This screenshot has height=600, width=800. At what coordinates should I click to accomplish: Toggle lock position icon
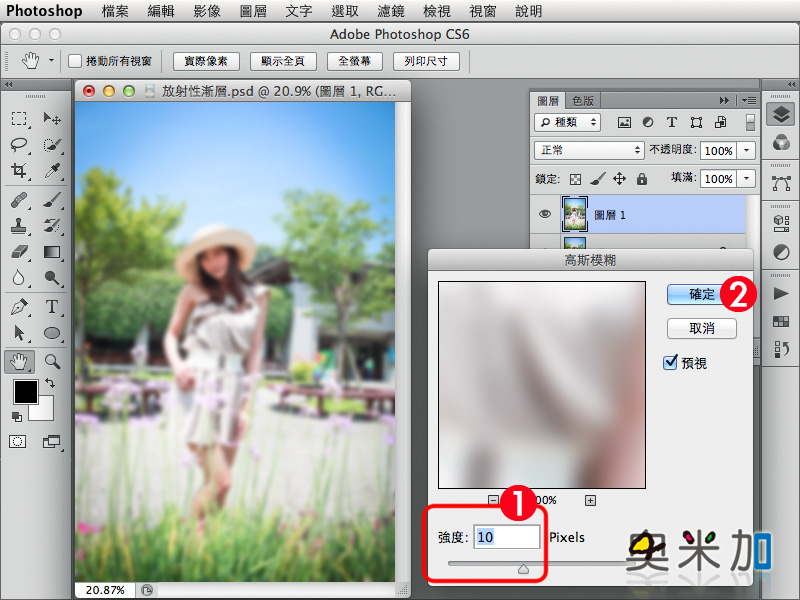(619, 179)
